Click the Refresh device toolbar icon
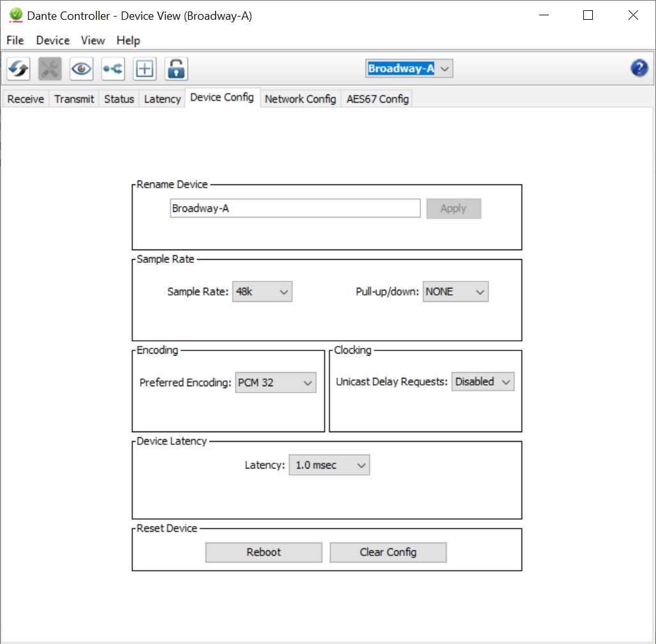656x644 pixels. tap(19, 69)
